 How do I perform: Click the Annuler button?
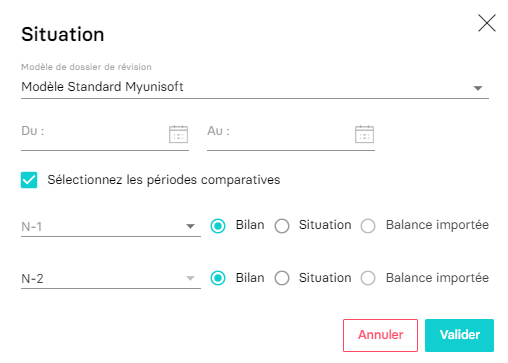(380, 335)
